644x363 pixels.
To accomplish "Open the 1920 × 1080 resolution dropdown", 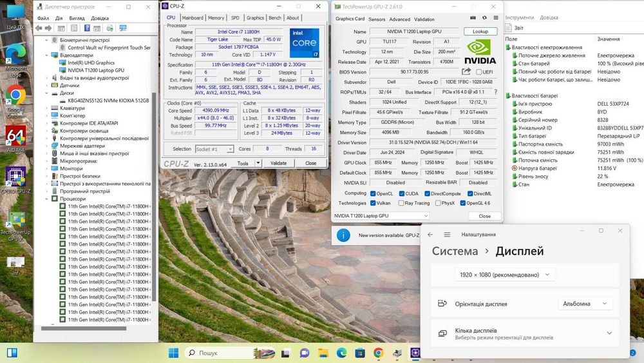I will tap(505, 275).
